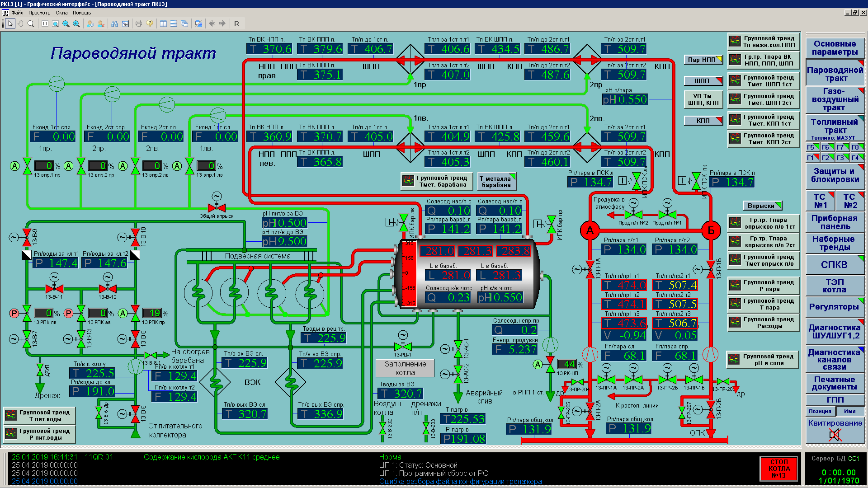Open search with binoculars icon
This screenshot has height=488, width=868.
pyautogui.click(x=115, y=23)
